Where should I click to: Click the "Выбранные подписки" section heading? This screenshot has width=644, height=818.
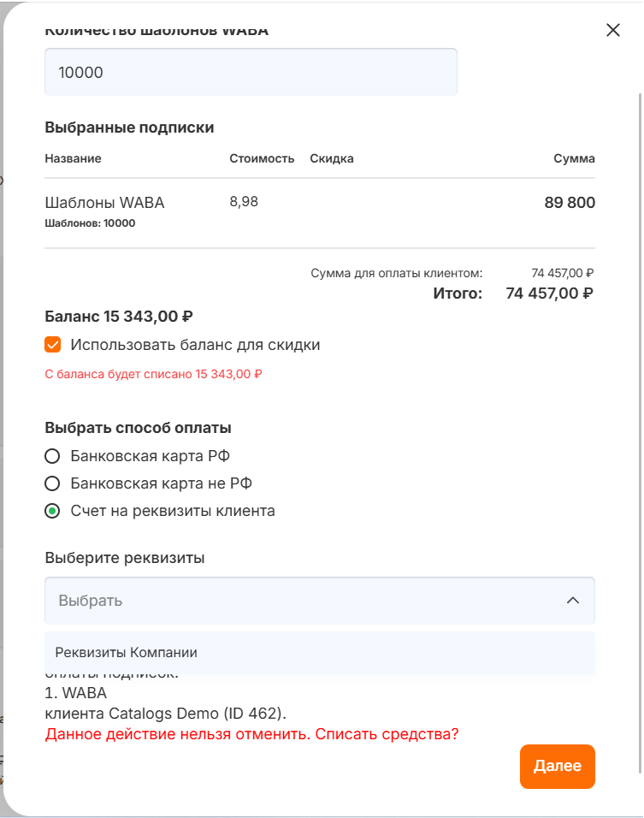pos(129,127)
